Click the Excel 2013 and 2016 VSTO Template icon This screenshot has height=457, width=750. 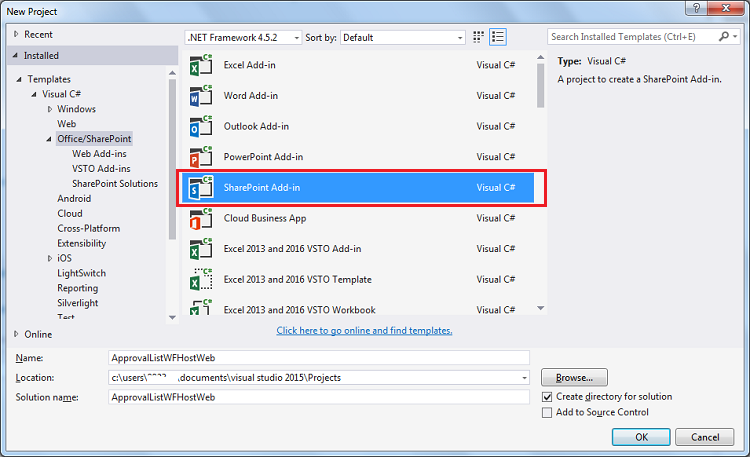pyautogui.click(x=200, y=279)
